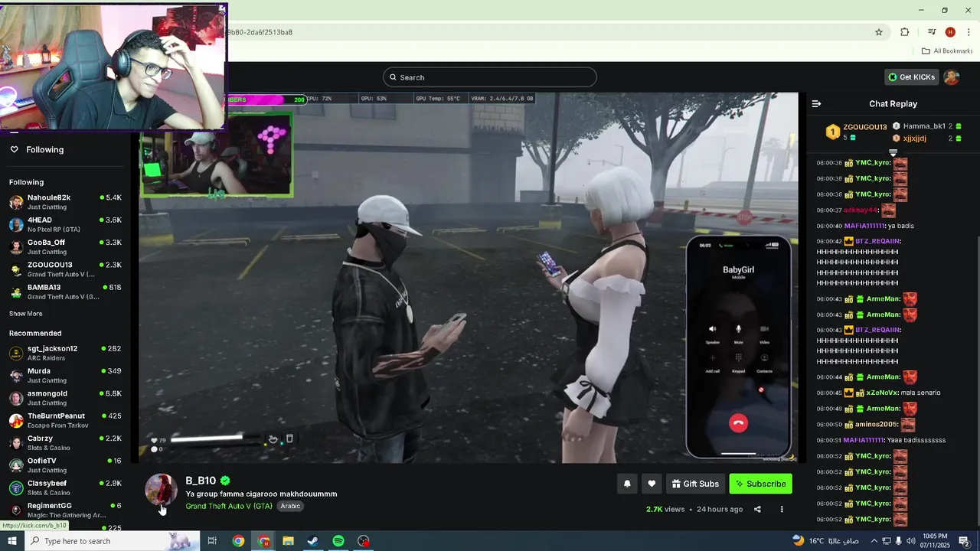Expand the gift leaderboard arrow in chat

coord(893,152)
